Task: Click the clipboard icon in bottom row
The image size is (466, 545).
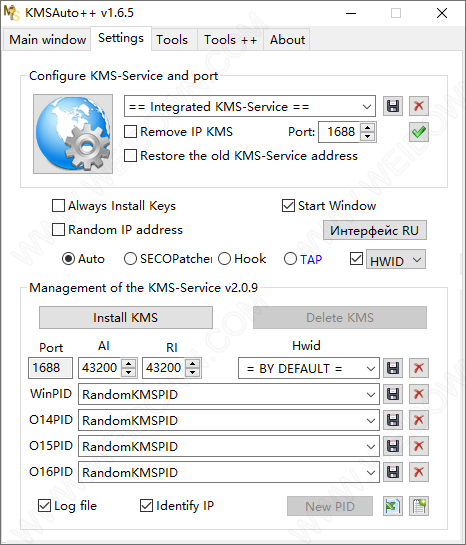Action: click(419, 506)
